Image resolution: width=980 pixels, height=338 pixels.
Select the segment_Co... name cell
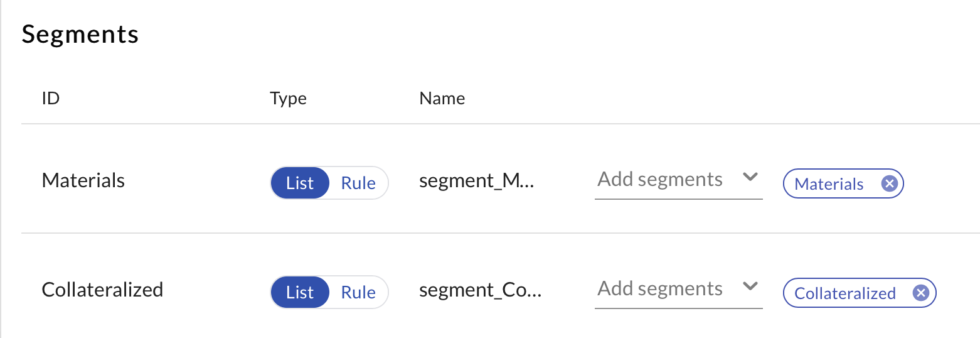coord(480,290)
